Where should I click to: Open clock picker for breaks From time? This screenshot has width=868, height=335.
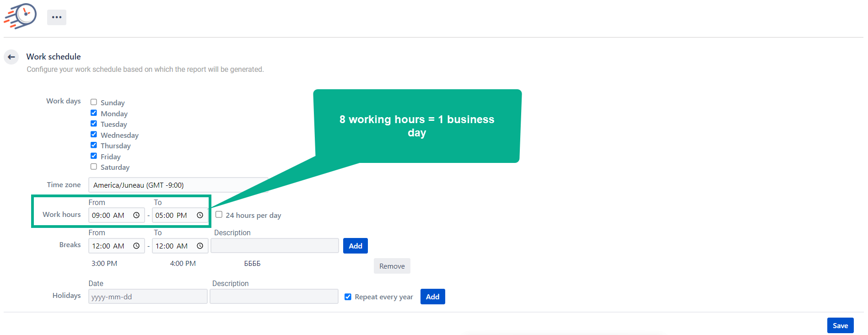pos(136,246)
